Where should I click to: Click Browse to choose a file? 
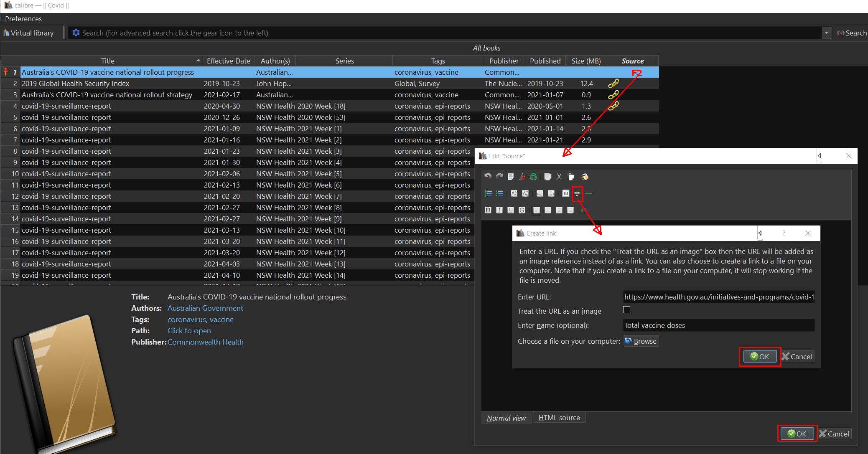[x=641, y=341]
